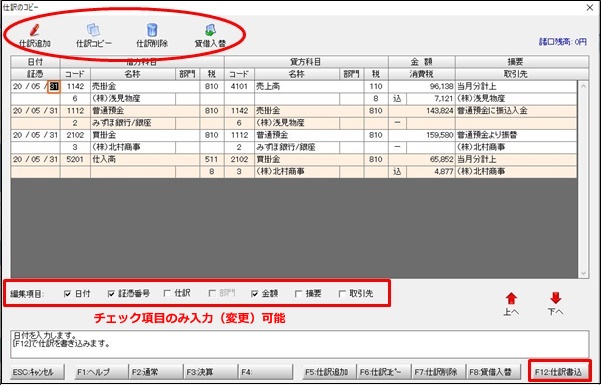Click the highlighted day field 31
601x385 pixels.
click(54, 87)
